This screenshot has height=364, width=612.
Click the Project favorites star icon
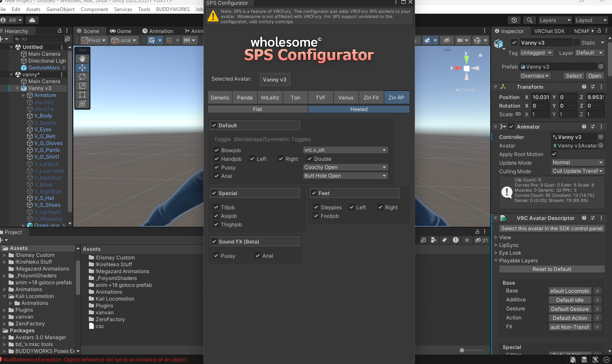[467, 240]
